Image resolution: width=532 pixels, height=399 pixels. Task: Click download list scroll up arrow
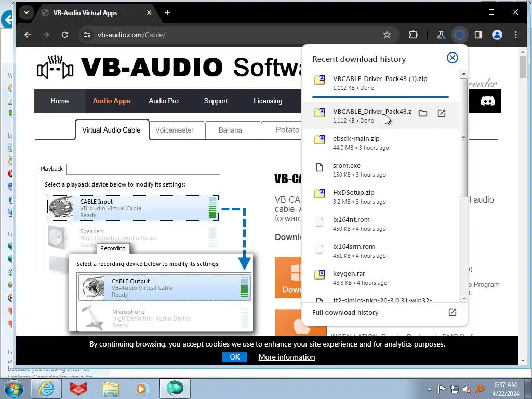point(464,74)
